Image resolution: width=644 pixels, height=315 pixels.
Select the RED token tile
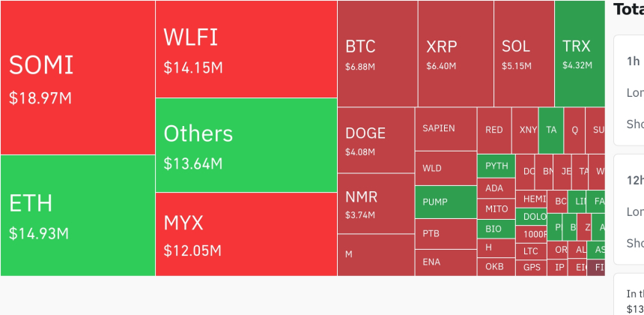494,130
